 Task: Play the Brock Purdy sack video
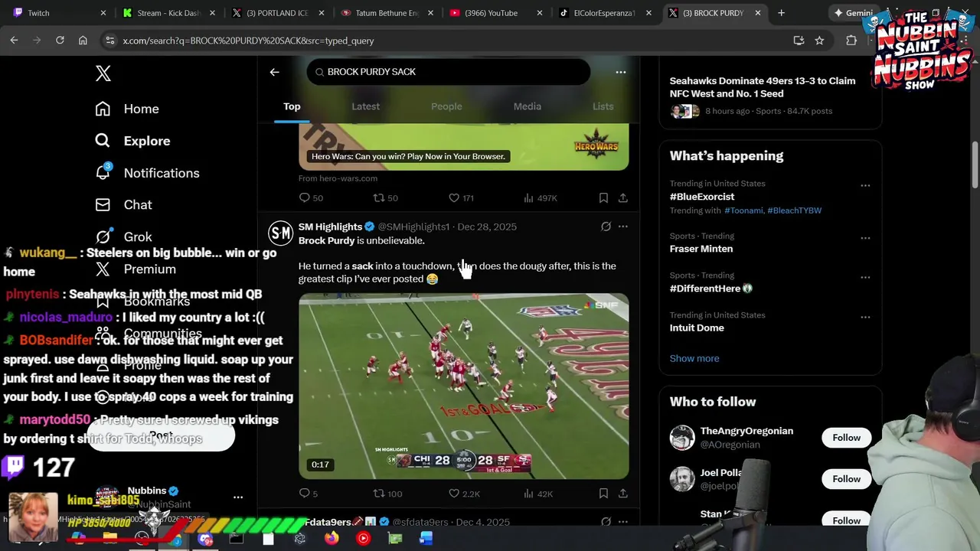pyautogui.click(x=464, y=386)
